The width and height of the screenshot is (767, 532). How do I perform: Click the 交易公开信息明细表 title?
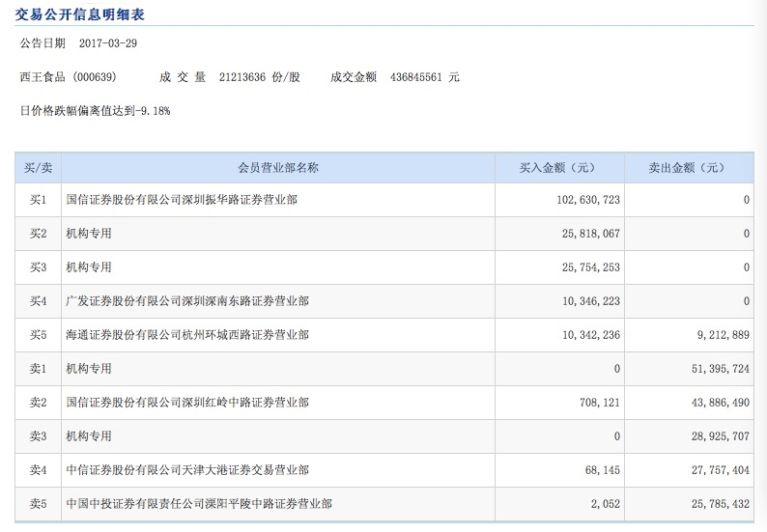(80, 14)
